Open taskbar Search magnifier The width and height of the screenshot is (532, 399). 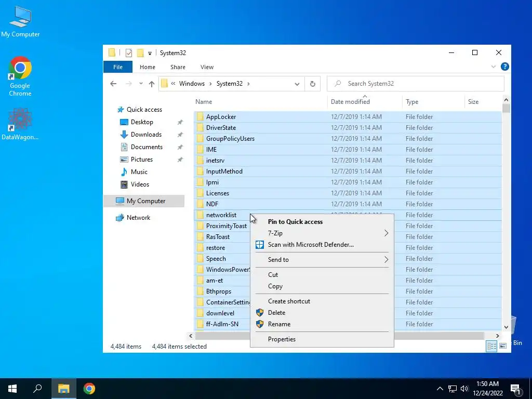coord(37,389)
